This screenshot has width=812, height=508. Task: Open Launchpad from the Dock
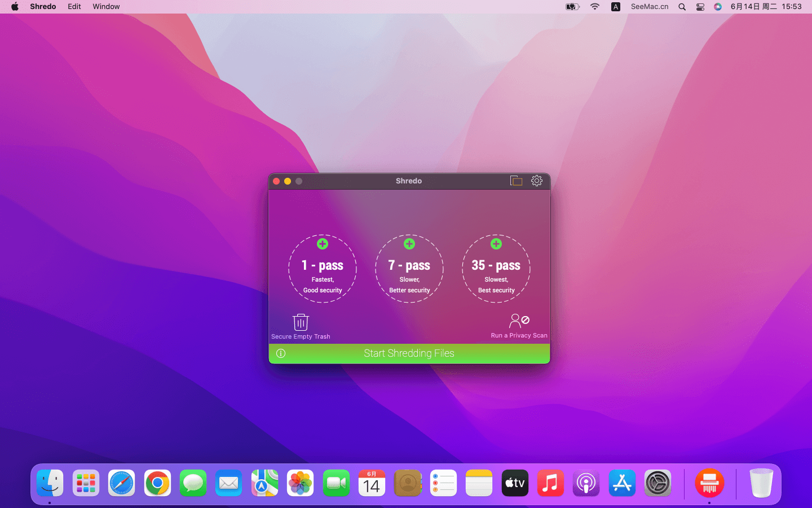pos(86,483)
